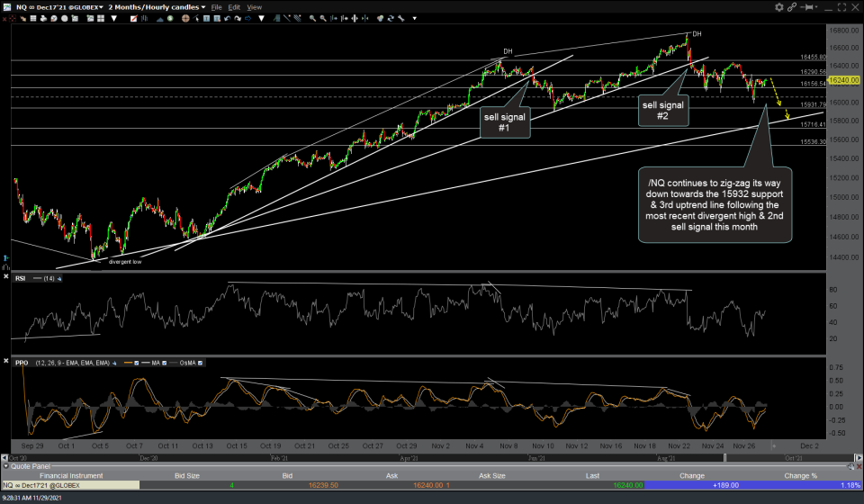Click the Oct '21 marker on timeline scrollbar
This screenshot has width=864, height=504.
click(794, 458)
